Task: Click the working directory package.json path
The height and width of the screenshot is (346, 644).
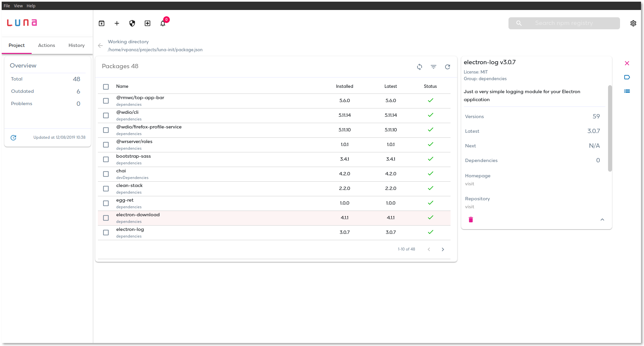Action: 155,50
